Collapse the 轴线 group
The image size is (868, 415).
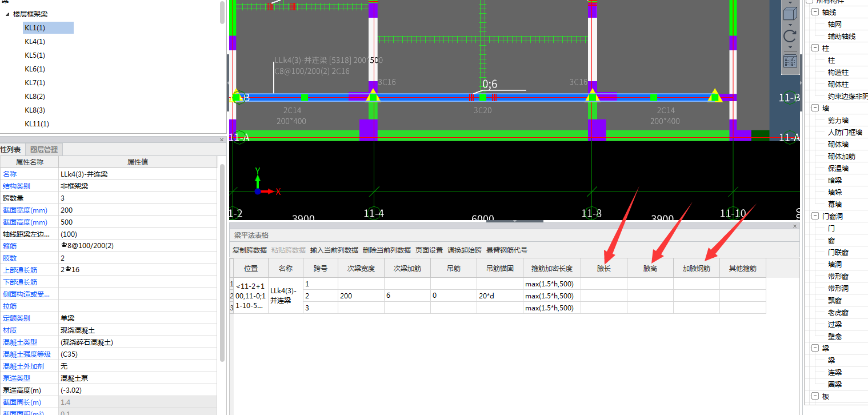pos(815,12)
